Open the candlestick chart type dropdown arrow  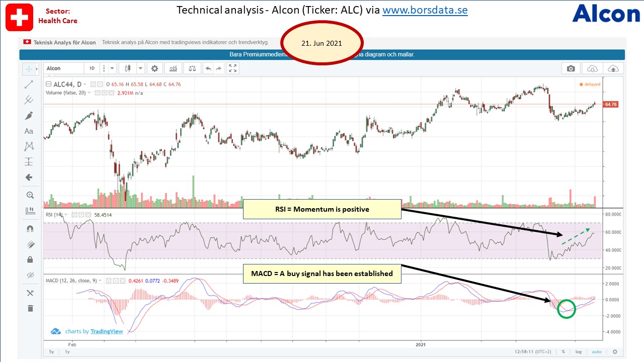[x=140, y=68]
